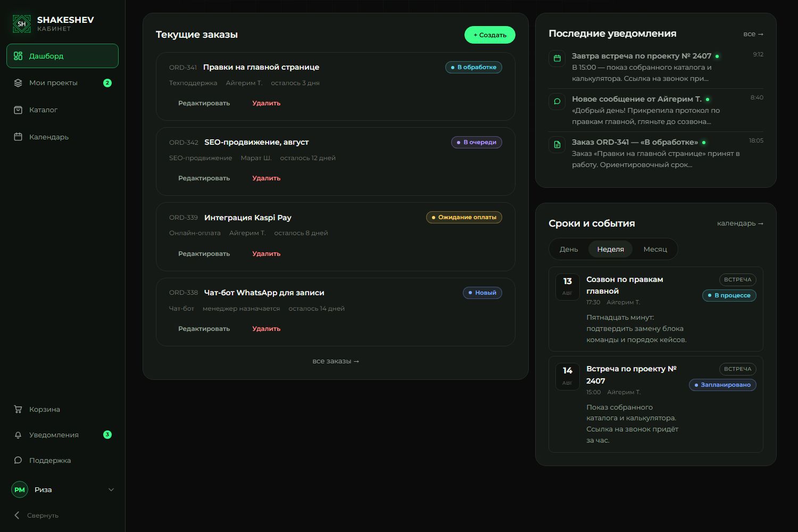This screenshot has height=532, width=798.
Task: Open Новое сообщение от Айгерим Т. notification
Action: click(x=656, y=110)
